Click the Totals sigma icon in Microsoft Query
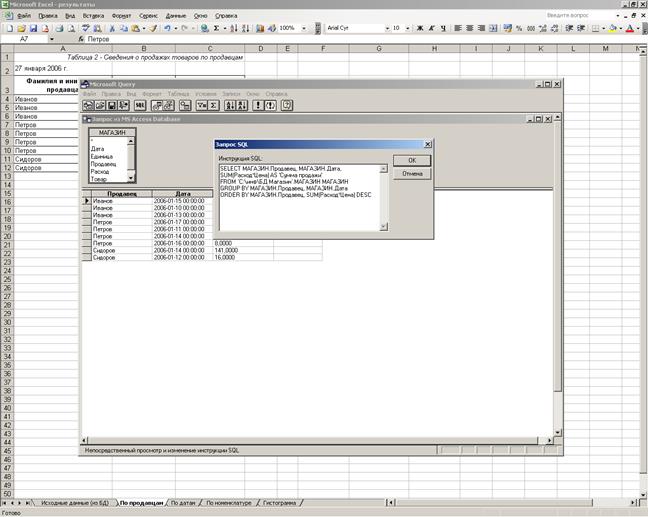The image size is (648, 517). point(213,105)
